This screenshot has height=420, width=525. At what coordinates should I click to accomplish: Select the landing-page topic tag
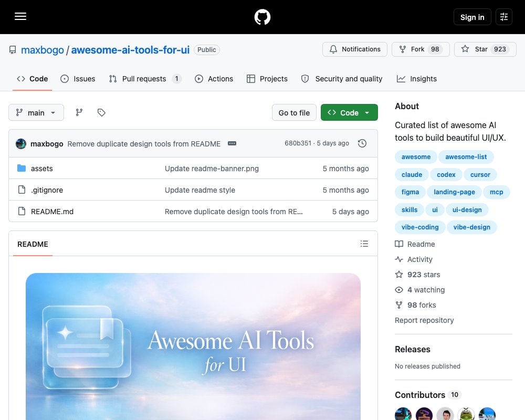pos(454,192)
